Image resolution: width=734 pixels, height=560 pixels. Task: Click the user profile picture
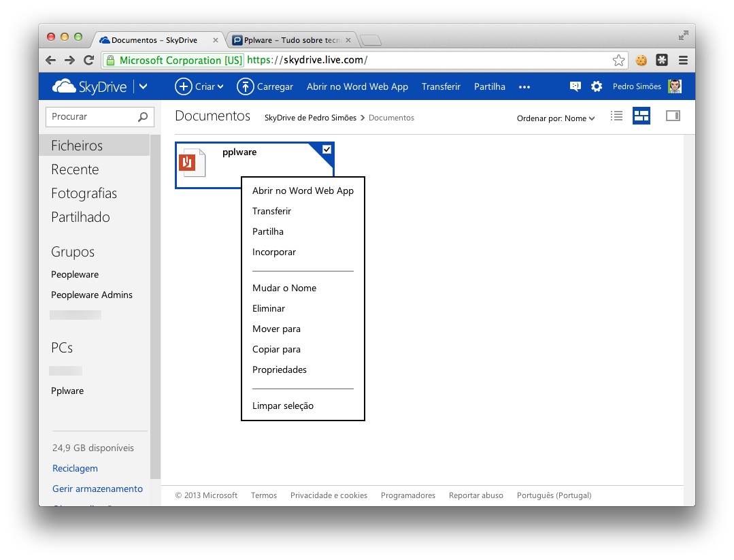tap(675, 86)
